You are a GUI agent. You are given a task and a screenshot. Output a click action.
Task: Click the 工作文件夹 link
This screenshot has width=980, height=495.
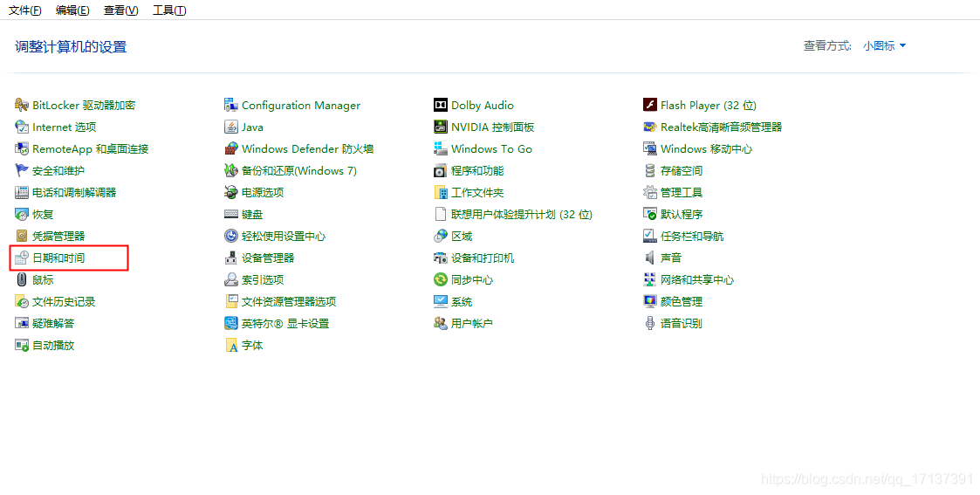coord(477,192)
